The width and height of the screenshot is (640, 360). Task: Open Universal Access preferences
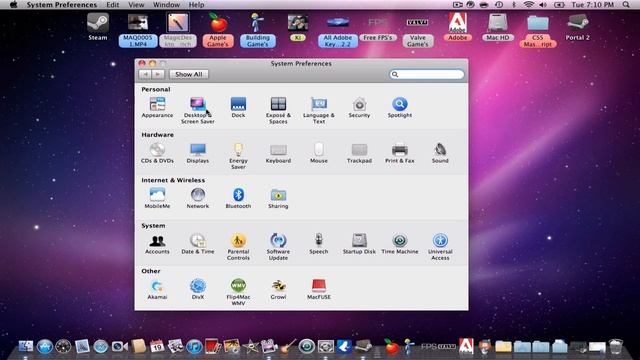[440, 247]
